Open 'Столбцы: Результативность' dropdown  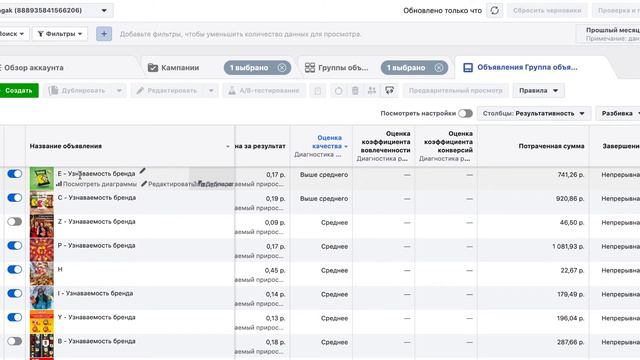click(x=534, y=113)
